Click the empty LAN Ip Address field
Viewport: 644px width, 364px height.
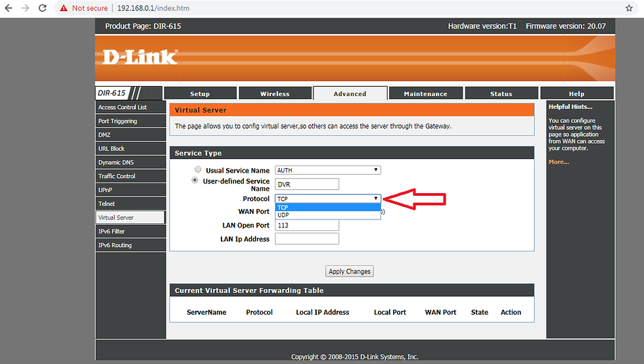307,239
